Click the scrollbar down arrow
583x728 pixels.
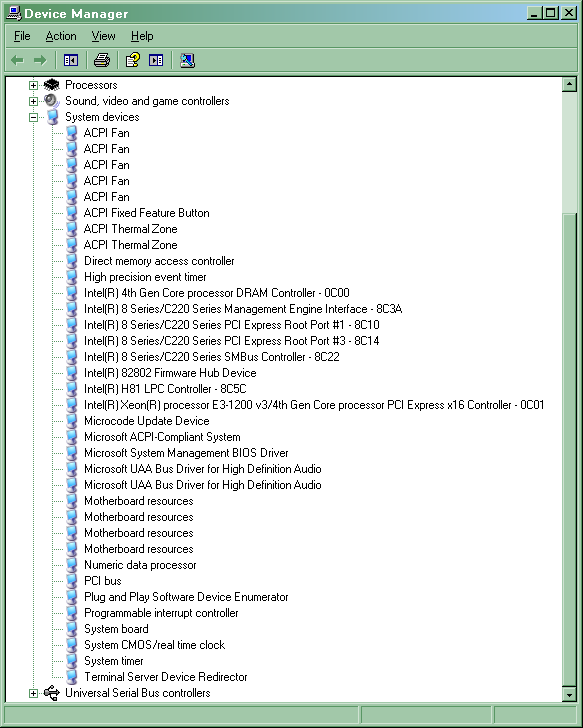(x=569, y=695)
